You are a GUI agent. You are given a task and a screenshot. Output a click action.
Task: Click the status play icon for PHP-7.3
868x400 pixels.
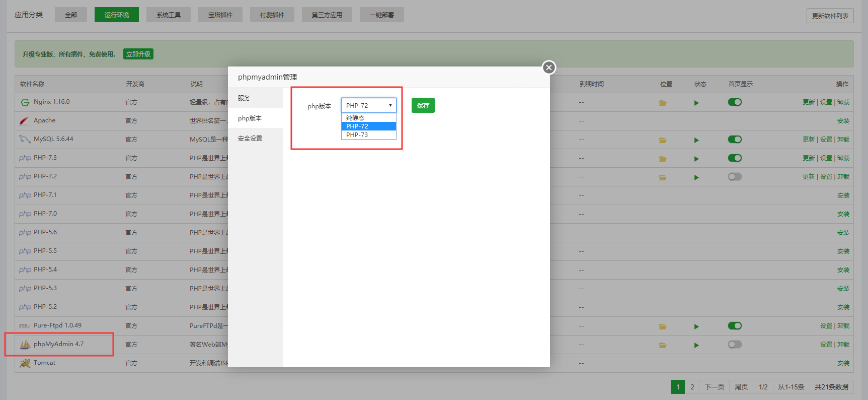pos(696,159)
